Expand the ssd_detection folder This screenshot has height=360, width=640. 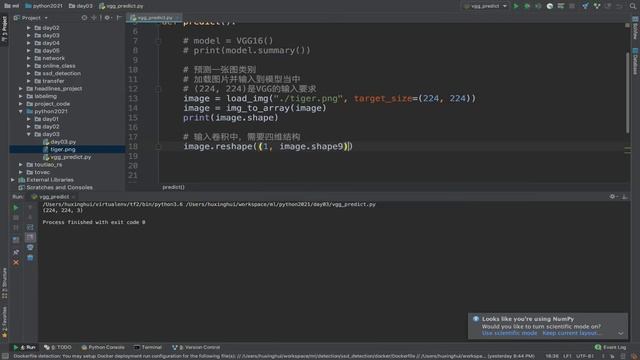[x=29, y=73]
